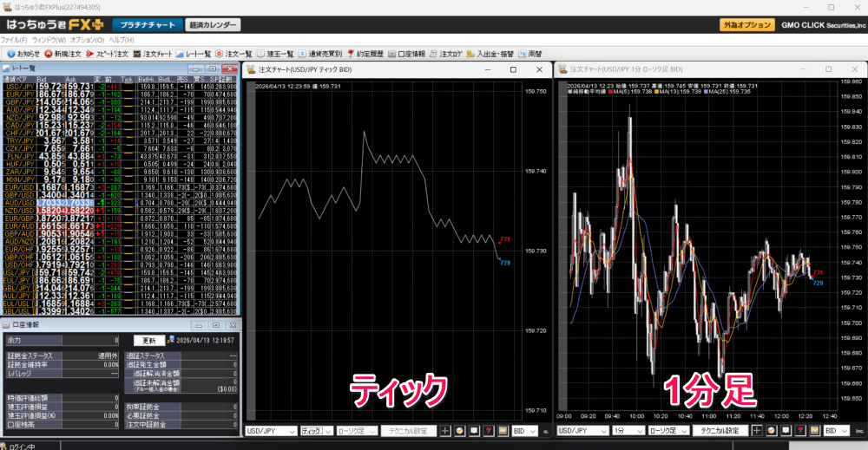Open オプション(O) menu

[x=87, y=40]
